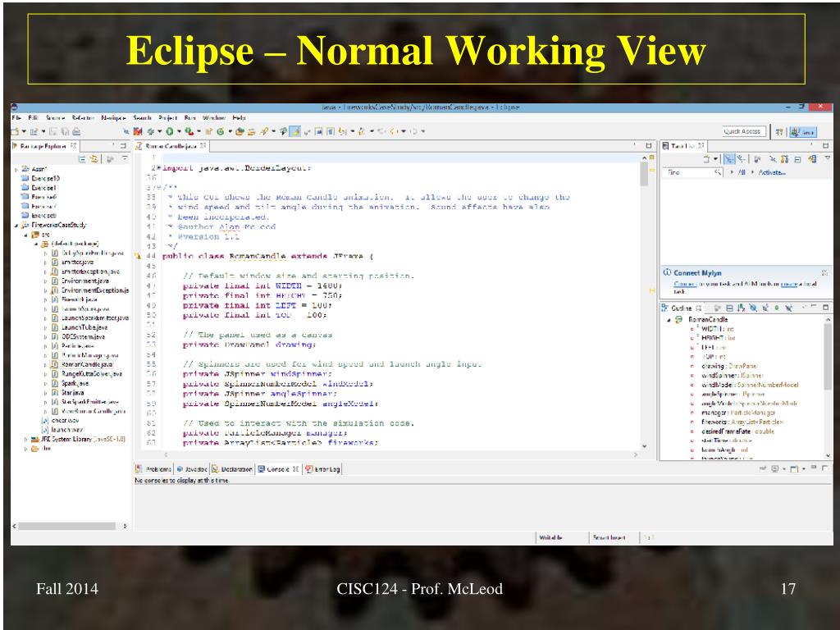Screen dimensions: 840x630
Task: Open Package Explorer view menu triangle
Action: coord(125,158)
